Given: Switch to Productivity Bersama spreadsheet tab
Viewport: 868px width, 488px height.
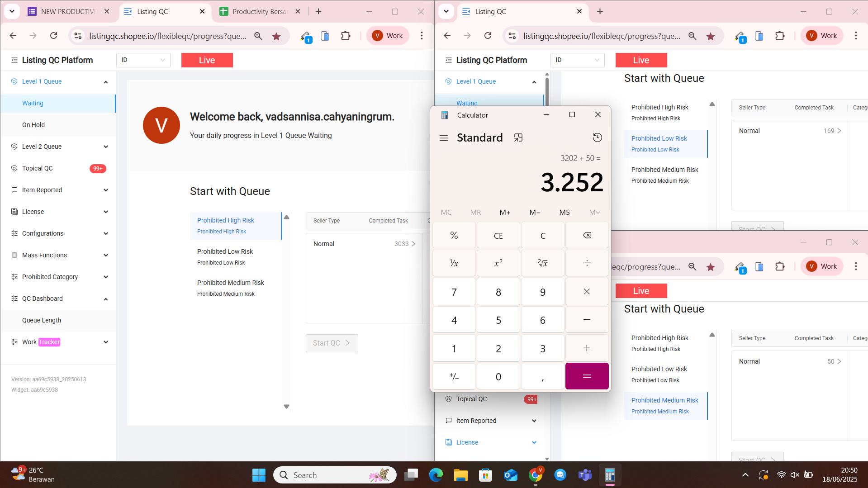Looking at the screenshot, I should click(260, 12).
